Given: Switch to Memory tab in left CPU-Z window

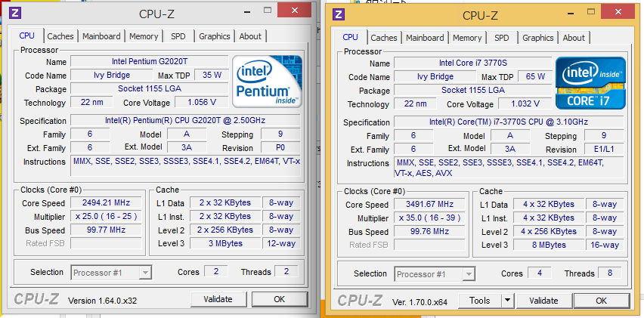Looking at the screenshot, I should click(144, 36).
